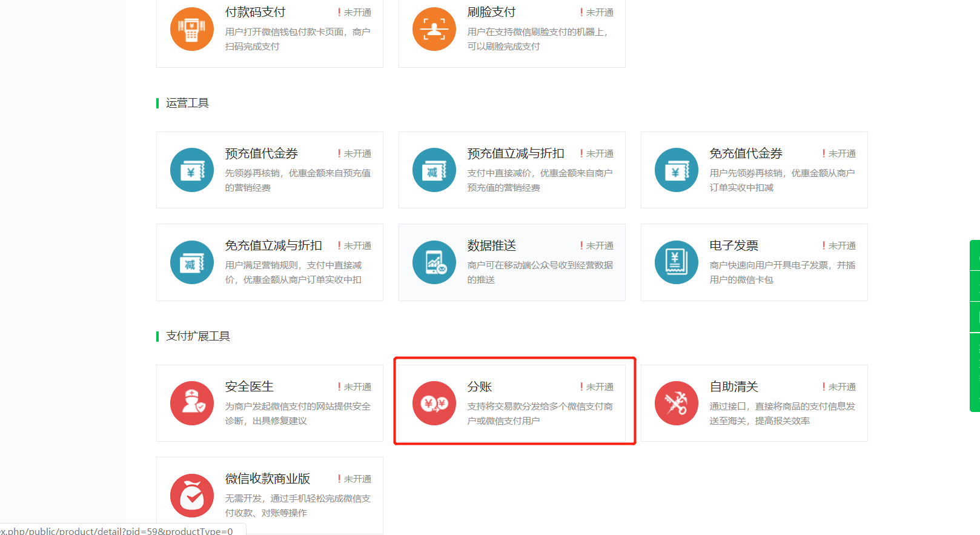This screenshot has height=535, width=980.
Task: Click the 微信收款商业版 money bag icon
Action: coord(192,496)
